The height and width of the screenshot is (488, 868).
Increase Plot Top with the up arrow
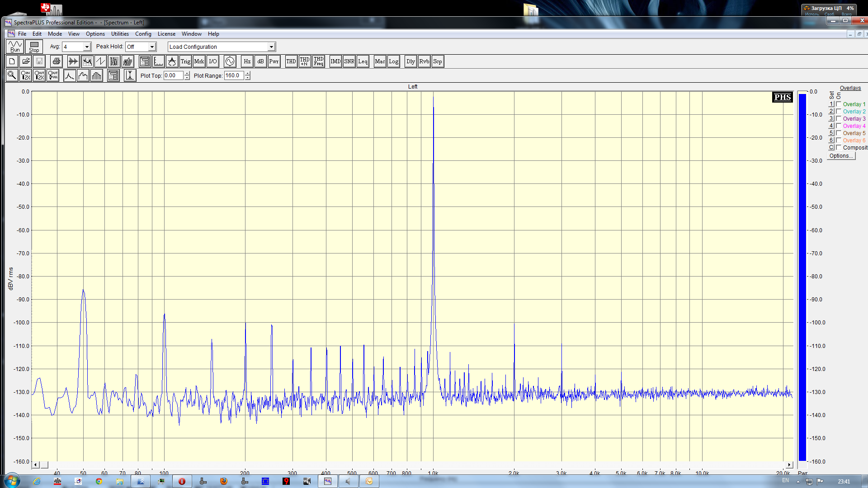coord(187,73)
